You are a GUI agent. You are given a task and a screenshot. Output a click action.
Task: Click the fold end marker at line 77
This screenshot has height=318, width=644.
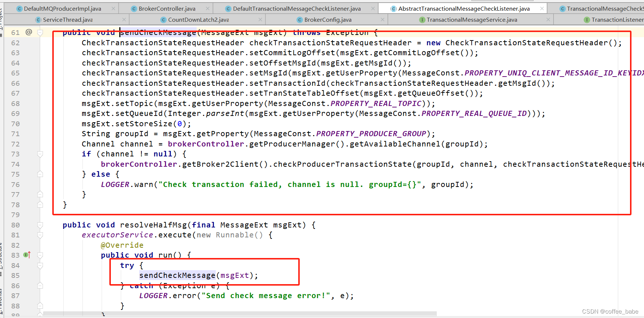click(40, 195)
